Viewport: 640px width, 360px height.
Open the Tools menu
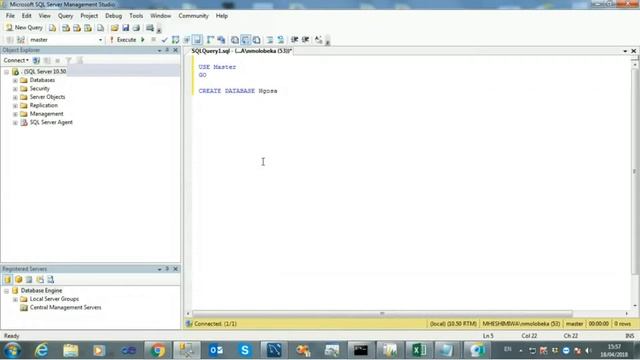click(x=136, y=16)
